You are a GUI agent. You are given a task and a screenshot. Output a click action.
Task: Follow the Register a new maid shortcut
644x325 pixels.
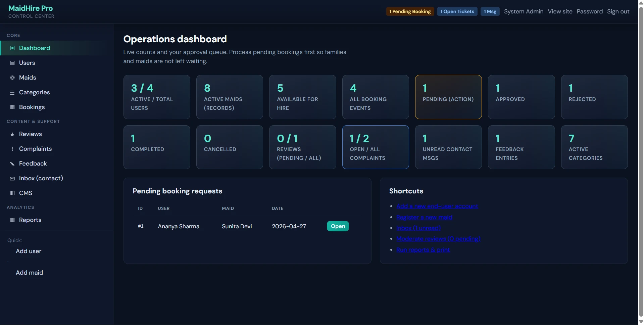click(424, 217)
